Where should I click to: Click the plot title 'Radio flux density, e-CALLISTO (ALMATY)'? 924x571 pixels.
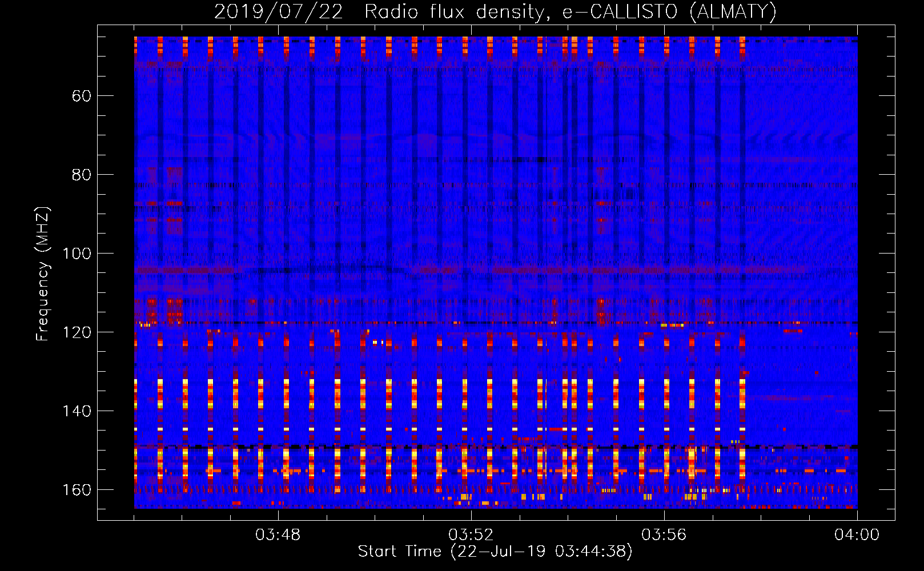click(571, 11)
